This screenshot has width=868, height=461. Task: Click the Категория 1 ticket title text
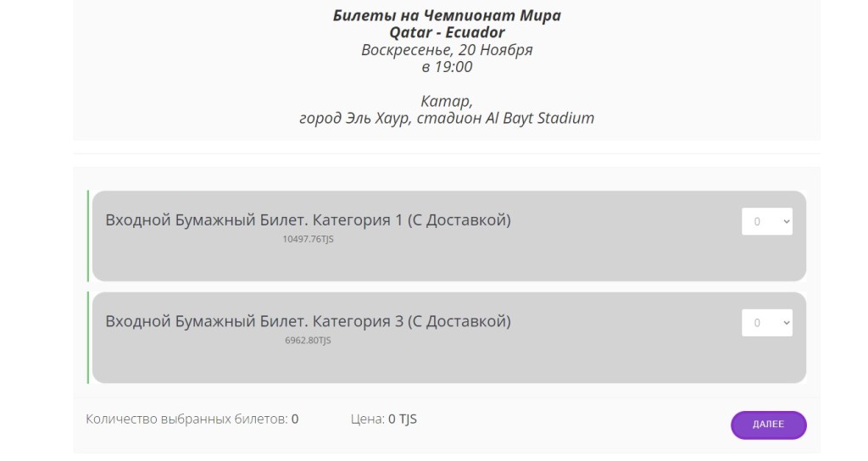click(x=308, y=220)
